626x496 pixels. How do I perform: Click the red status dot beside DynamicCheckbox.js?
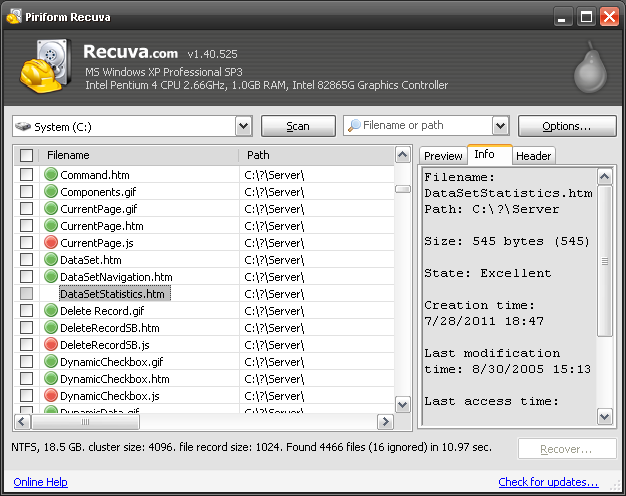(51, 395)
